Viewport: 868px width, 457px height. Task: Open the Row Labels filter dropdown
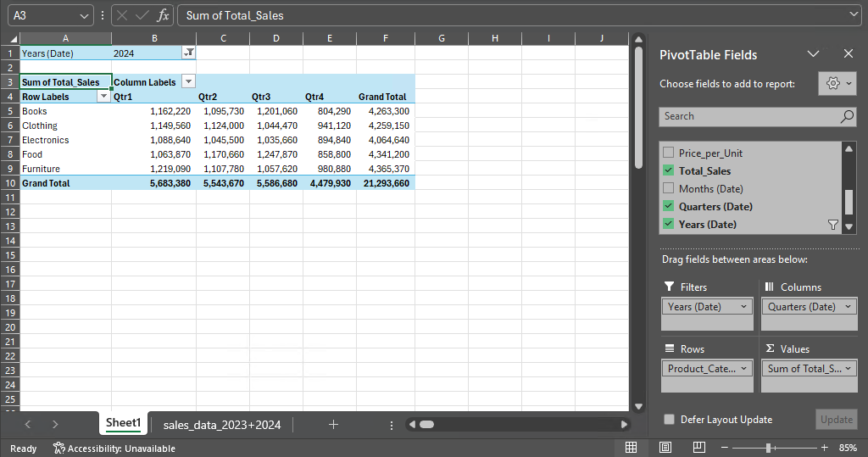(104, 97)
